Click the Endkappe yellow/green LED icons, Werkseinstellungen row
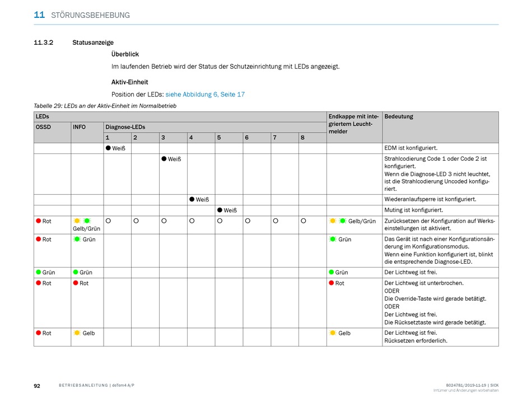 (x=338, y=221)
